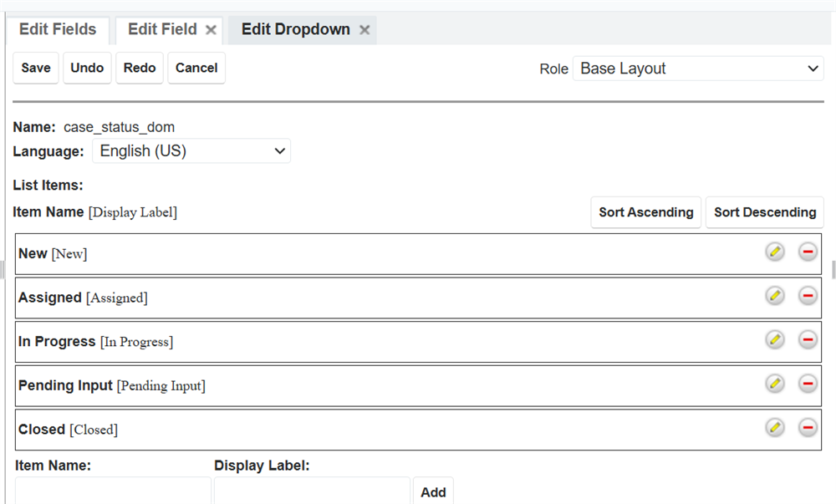The width and height of the screenshot is (836, 504).
Task: Remove the Assigned list item
Action: (808, 295)
